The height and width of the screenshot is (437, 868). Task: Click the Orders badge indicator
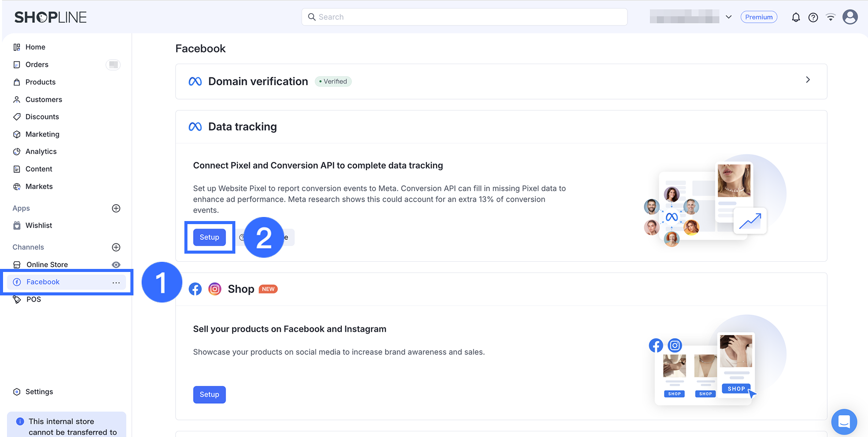(x=113, y=65)
